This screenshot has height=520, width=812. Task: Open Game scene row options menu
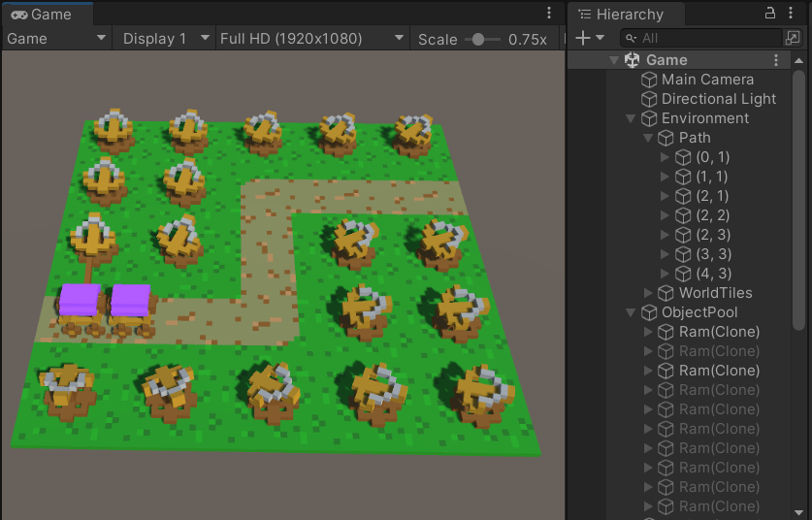point(776,60)
